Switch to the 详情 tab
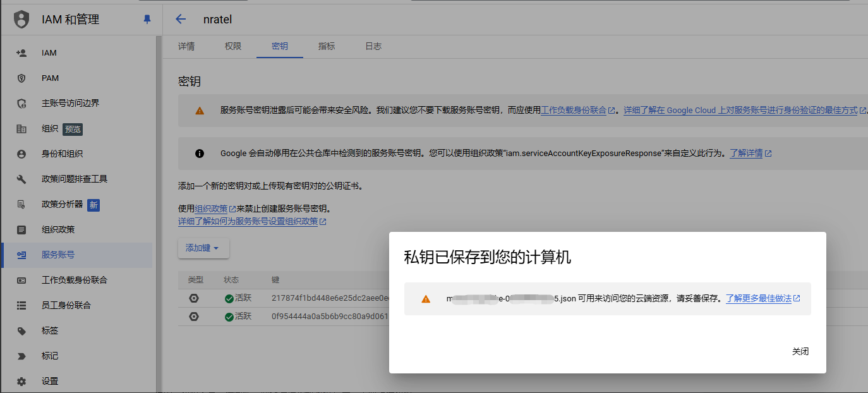The width and height of the screenshot is (868, 393). pyautogui.click(x=186, y=46)
